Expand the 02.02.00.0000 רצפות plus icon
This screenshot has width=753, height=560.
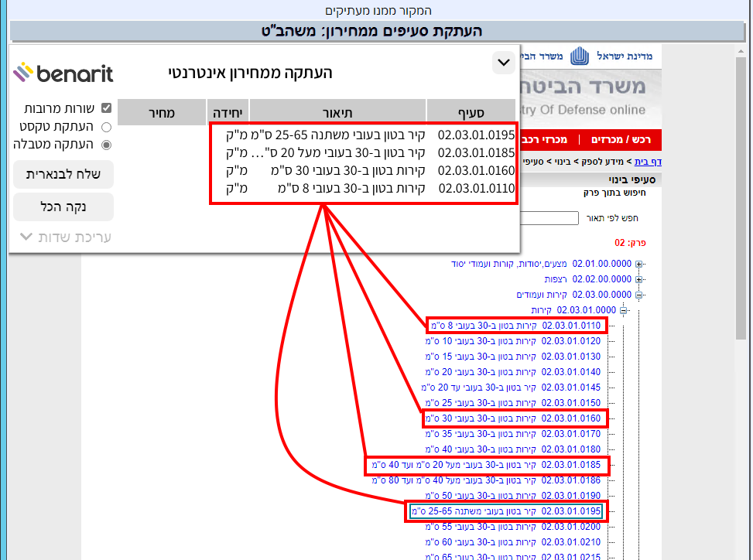[639, 279]
